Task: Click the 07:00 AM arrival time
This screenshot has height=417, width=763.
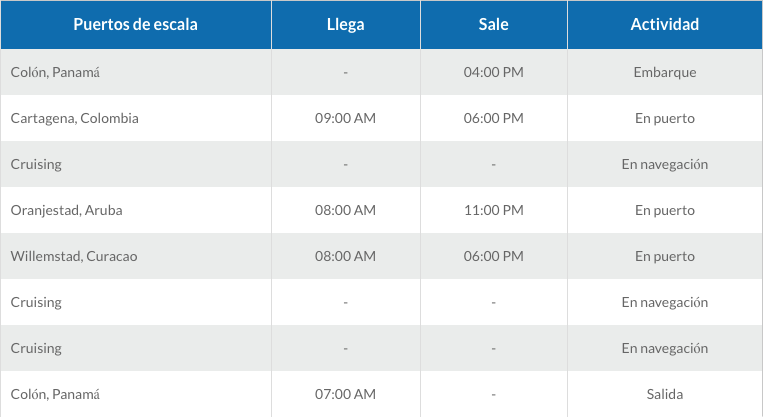Action: 345,394
